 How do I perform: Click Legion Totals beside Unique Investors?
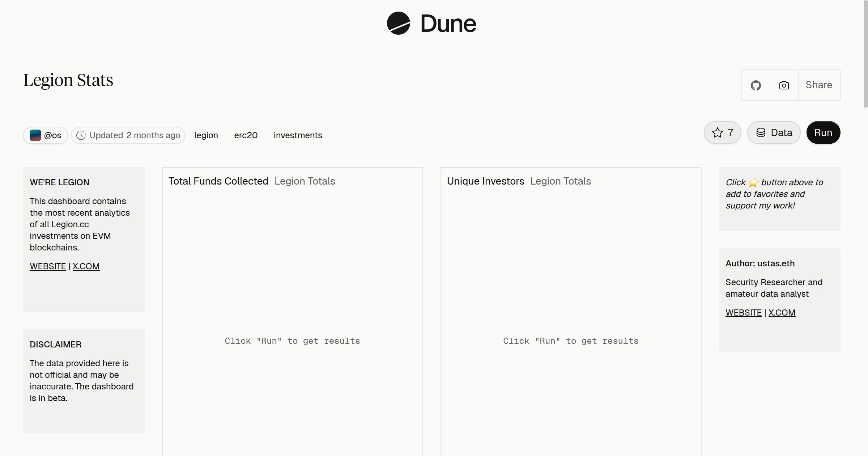561,181
